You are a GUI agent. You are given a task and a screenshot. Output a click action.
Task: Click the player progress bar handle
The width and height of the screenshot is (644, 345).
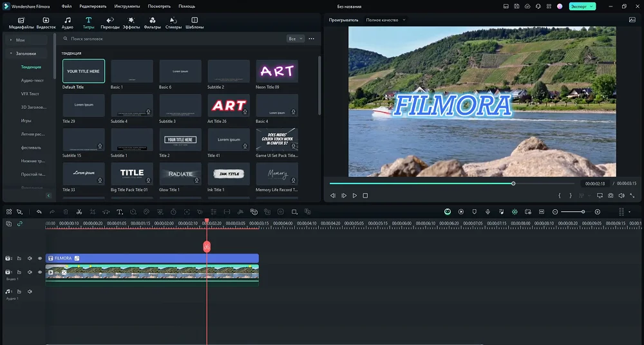click(513, 183)
